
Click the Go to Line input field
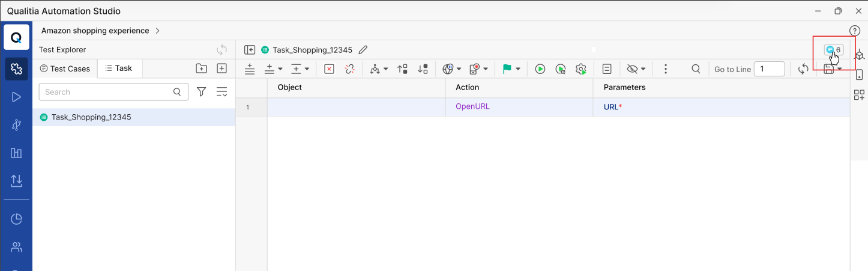tap(769, 69)
